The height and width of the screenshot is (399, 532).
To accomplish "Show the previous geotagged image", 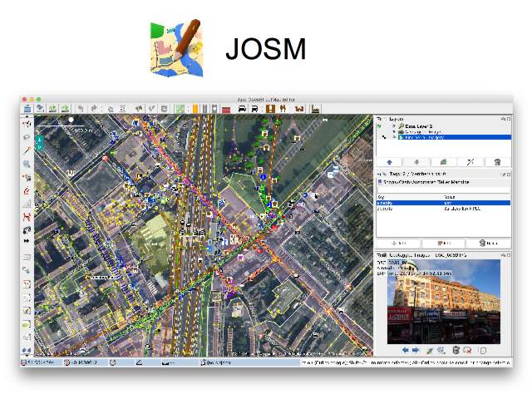I will [x=405, y=350].
